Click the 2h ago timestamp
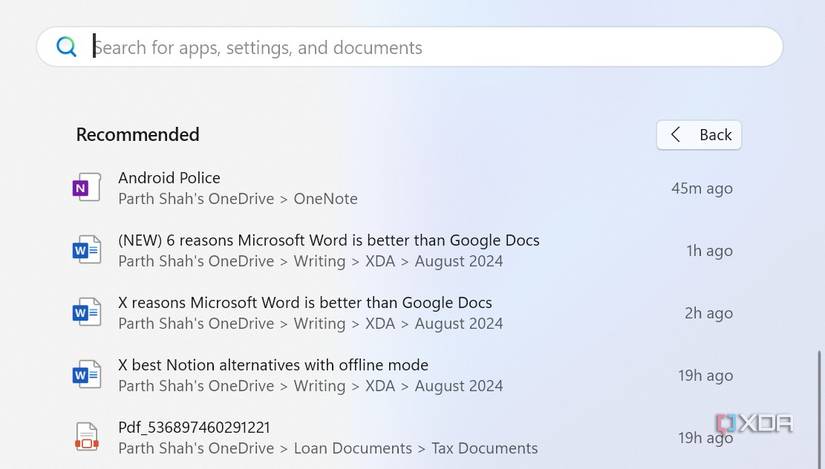Viewport: 825px width, 469px height. (x=708, y=313)
